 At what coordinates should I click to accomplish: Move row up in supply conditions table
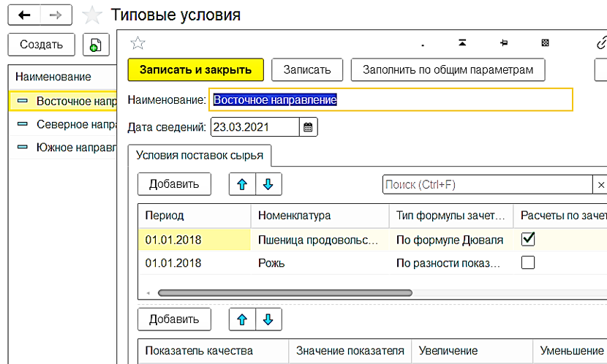[242, 184]
